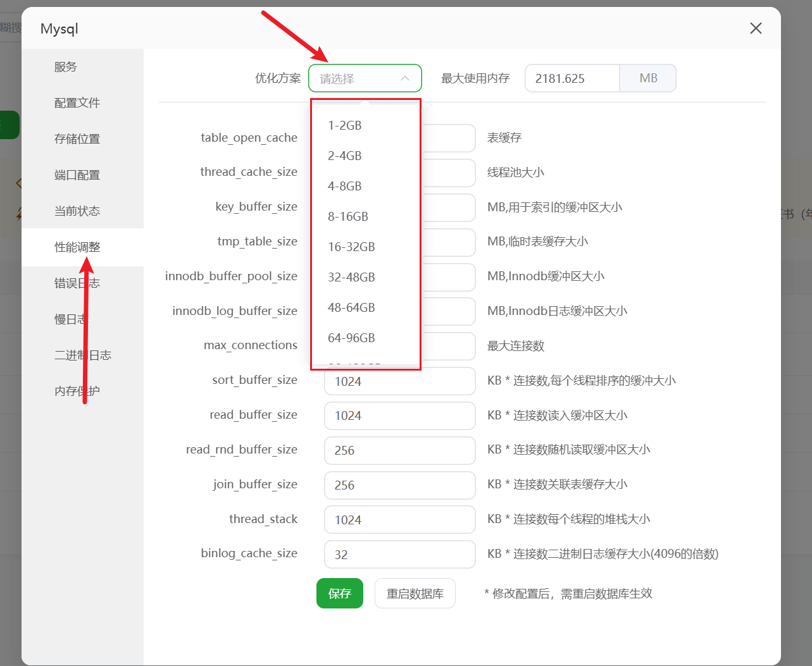812x666 pixels.
Task: Switch to 配置文件 sidebar tab
Action: click(77, 103)
